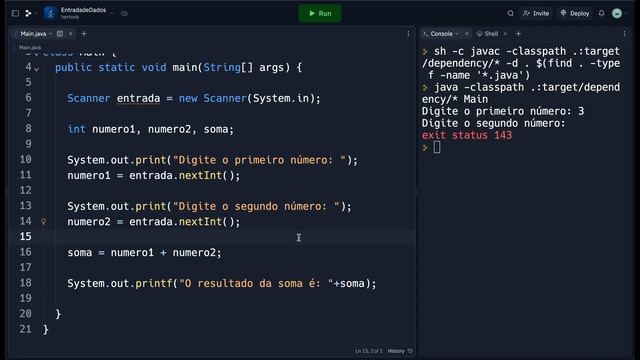The image size is (640, 360).
Task: Select the Main.java editor tab
Action: (x=33, y=34)
